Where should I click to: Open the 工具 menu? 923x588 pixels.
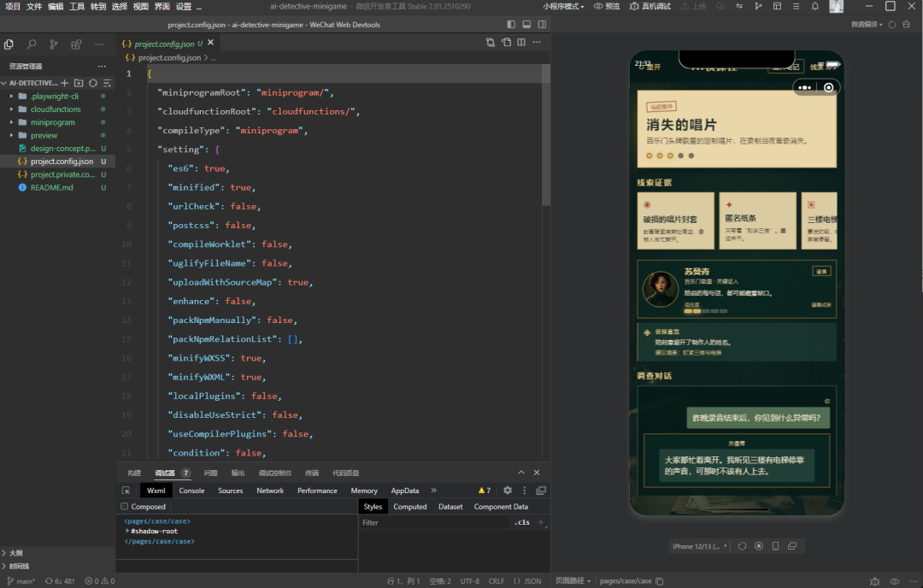(77, 6)
